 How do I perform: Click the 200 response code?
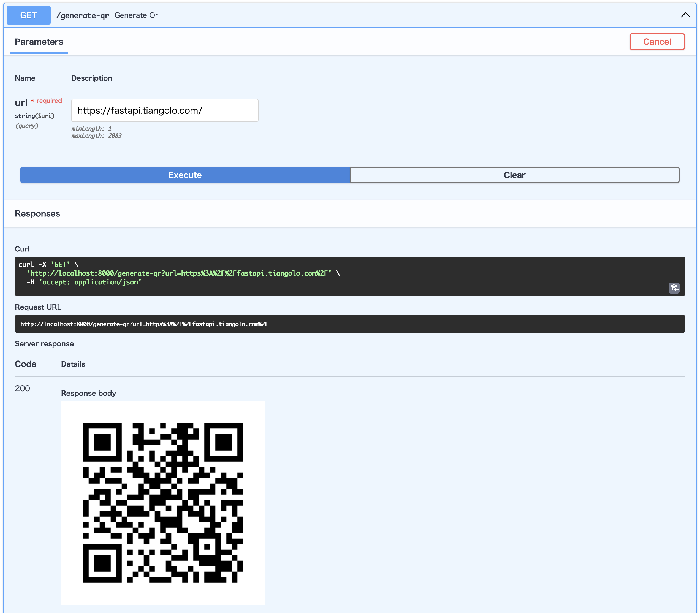(23, 388)
